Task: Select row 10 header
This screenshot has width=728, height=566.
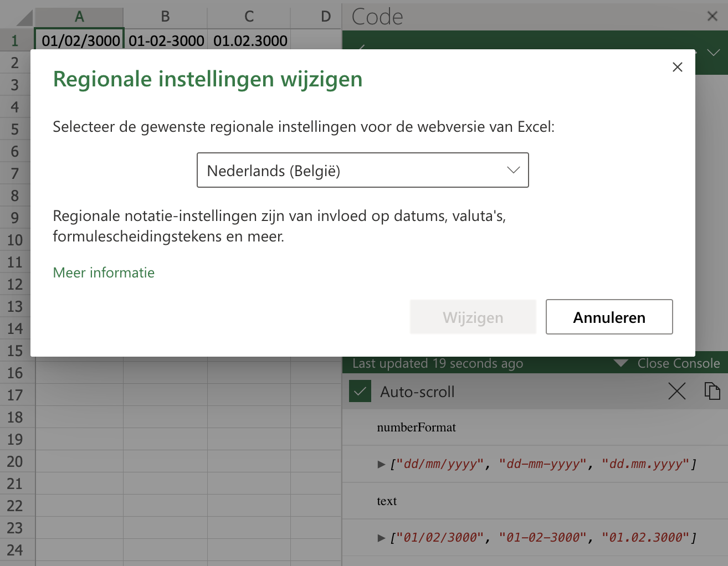Action: [x=15, y=240]
